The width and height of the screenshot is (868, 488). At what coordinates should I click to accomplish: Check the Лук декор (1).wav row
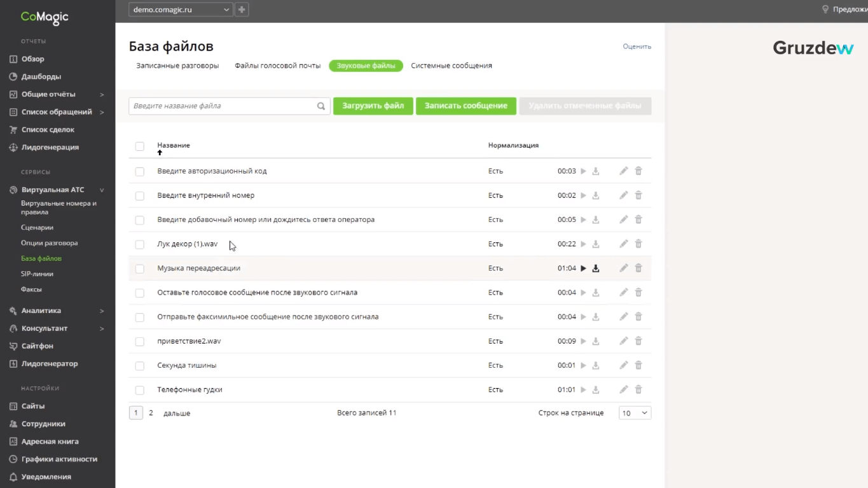click(140, 244)
